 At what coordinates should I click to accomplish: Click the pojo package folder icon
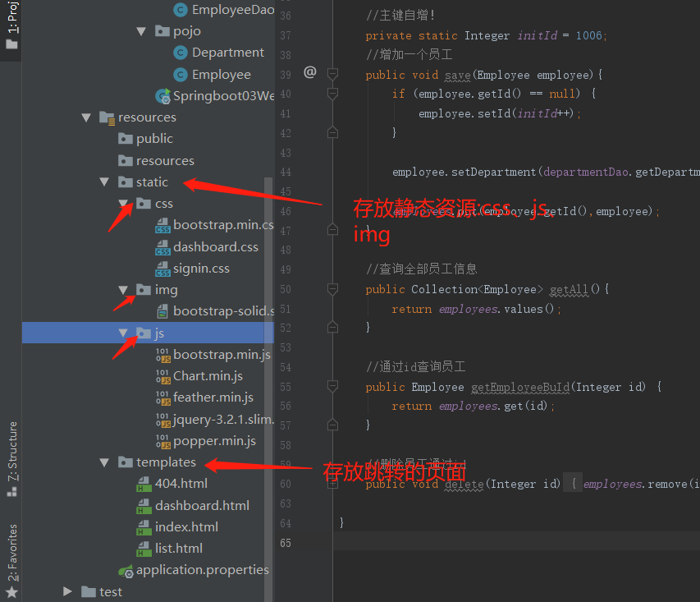coord(162,31)
